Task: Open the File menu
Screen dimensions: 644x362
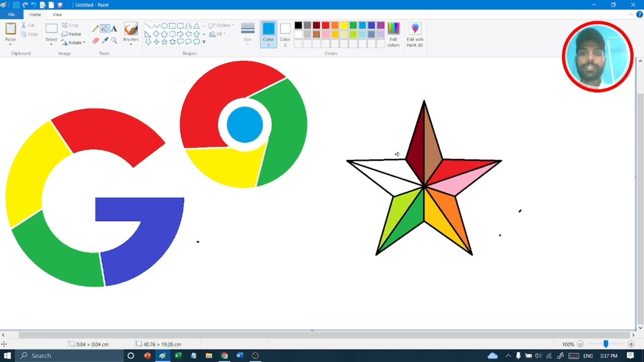Action: pos(12,15)
